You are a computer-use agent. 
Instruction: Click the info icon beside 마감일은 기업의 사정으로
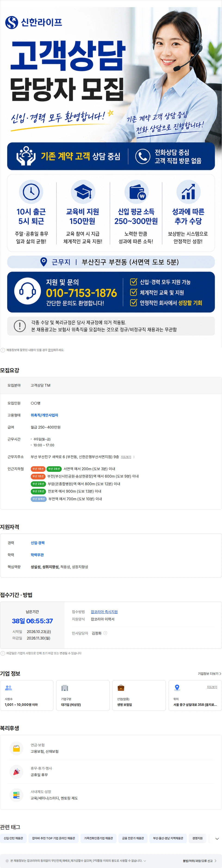(3, 653)
